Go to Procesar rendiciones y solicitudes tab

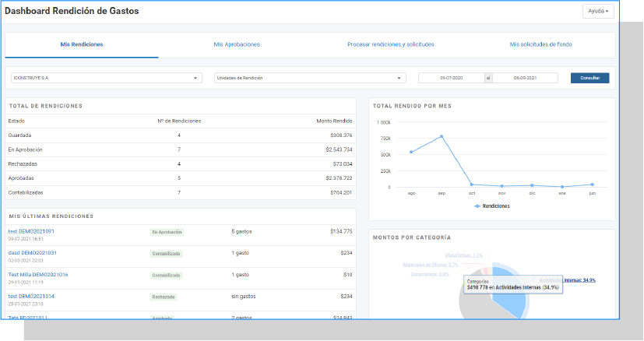[391, 44]
